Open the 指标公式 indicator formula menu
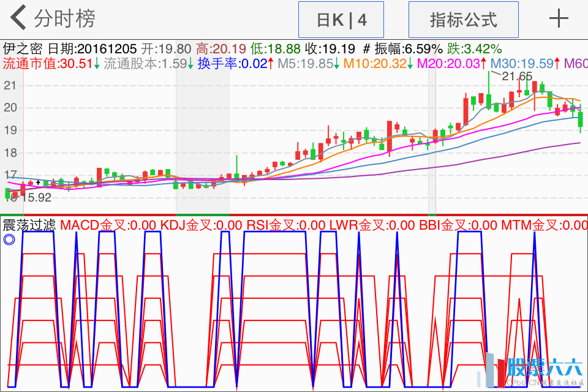This screenshot has height=392, width=588. pyautogui.click(x=463, y=20)
